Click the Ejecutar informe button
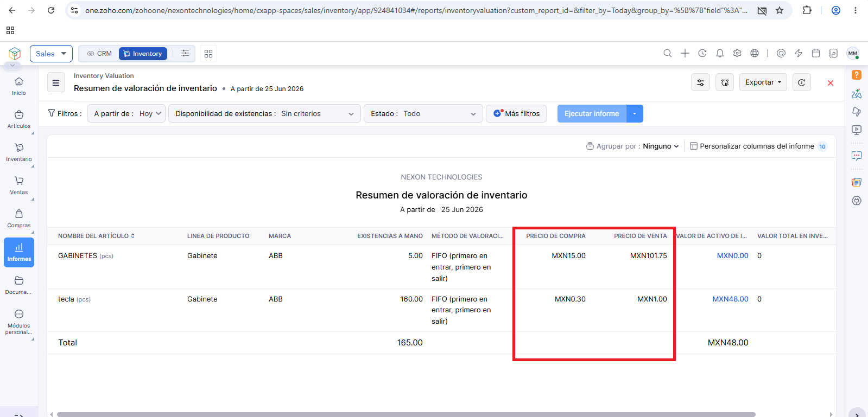Screen dimensions: 868x417 pos(592,113)
